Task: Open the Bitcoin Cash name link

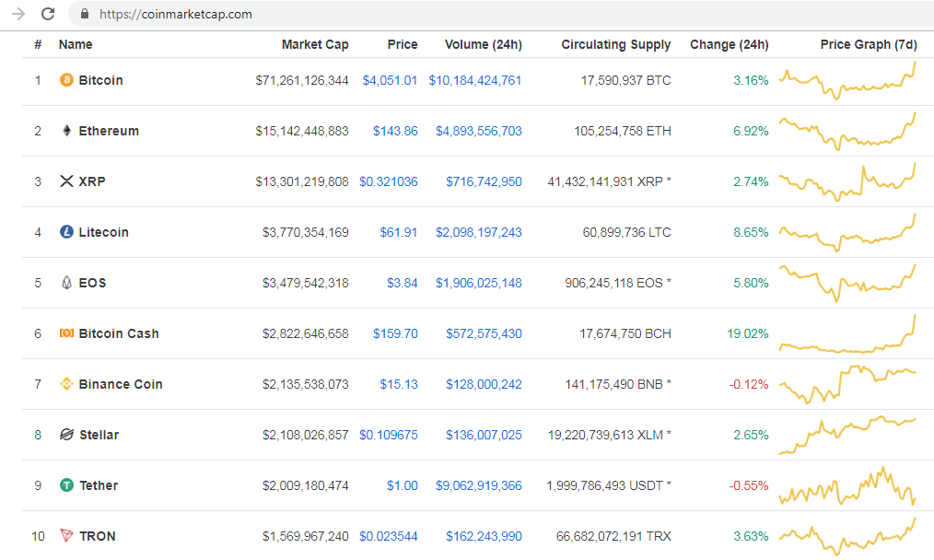Action: point(119,333)
